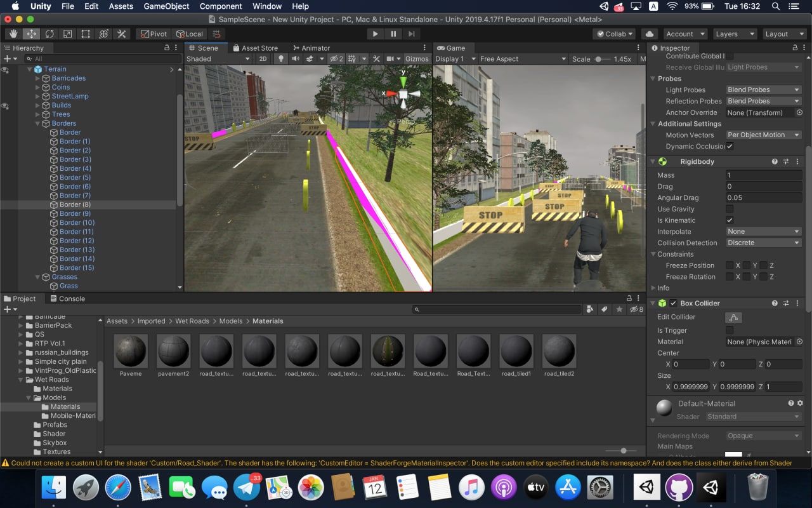Open the GameObject menu
This screenshot has height=508, width=812.
(x=167, y=6)
